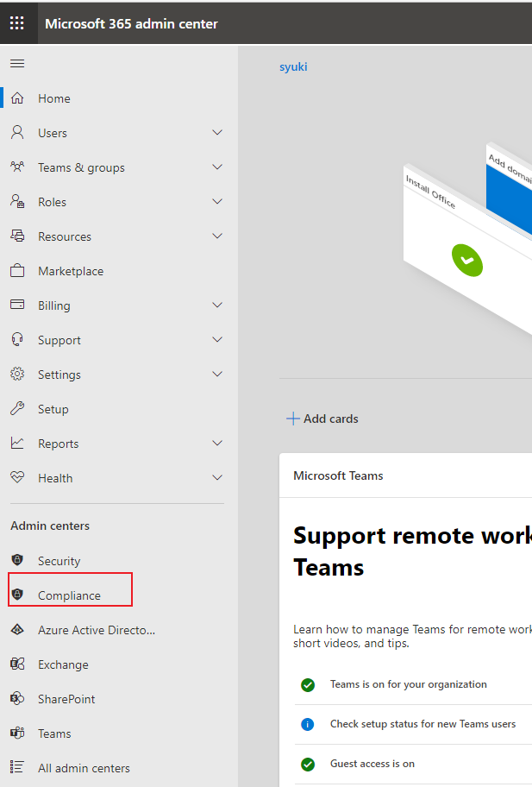Click the Settings gear icon
Screen dimensions: 532x787
(x=17, y=374)
